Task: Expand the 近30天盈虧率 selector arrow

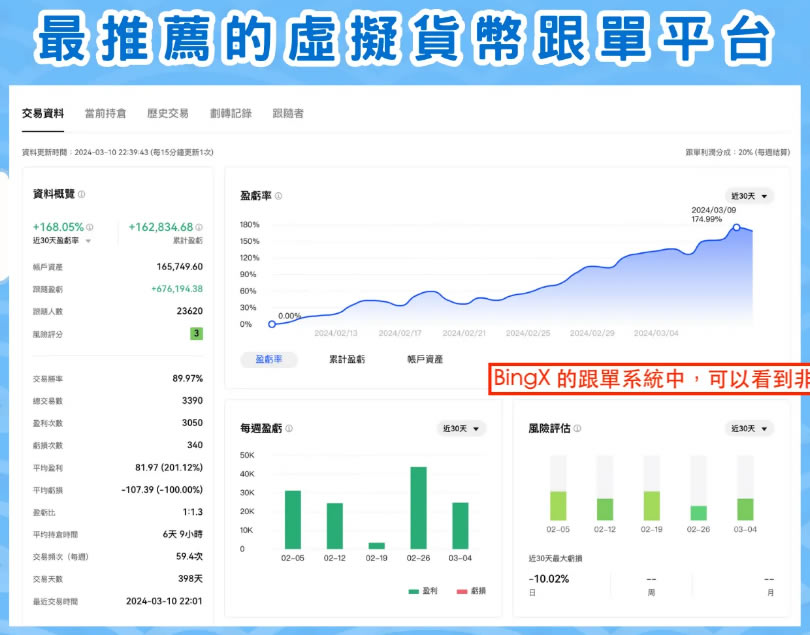Action: 87,240
